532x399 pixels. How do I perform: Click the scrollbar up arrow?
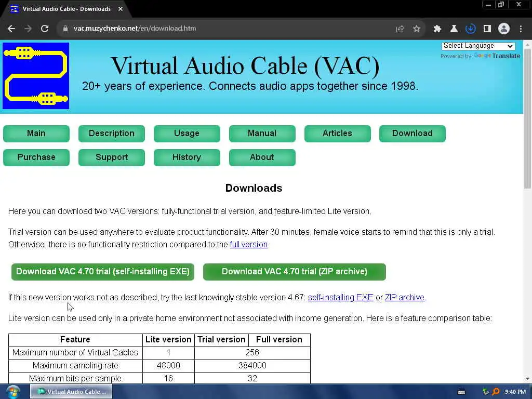coord(527,45)
